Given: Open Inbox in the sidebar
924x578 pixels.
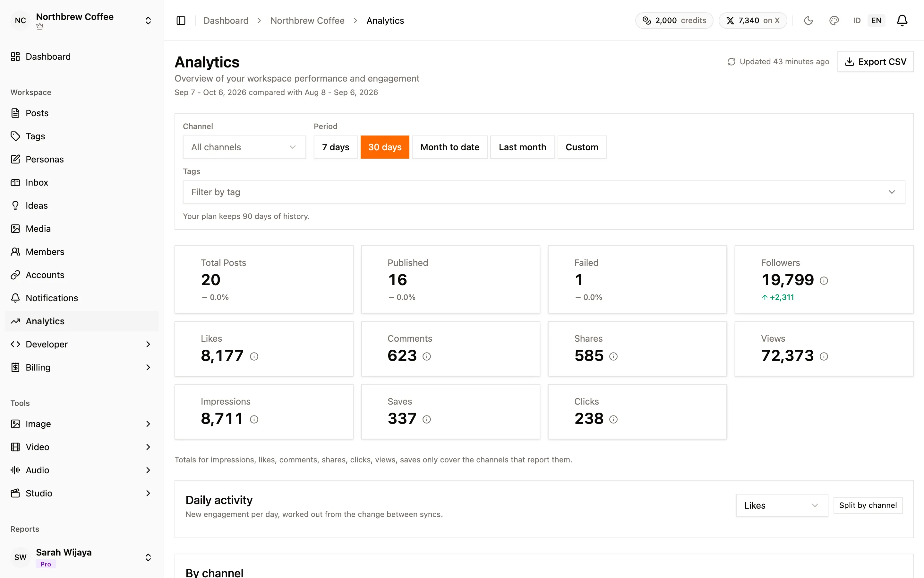Looking at the screenshot, I should [x=82, y=182].
